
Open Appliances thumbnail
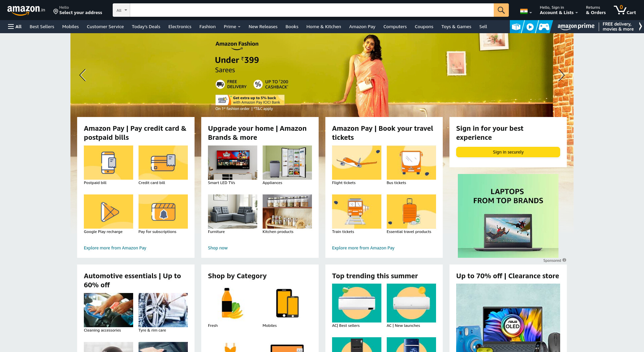(x=287, y=163)
